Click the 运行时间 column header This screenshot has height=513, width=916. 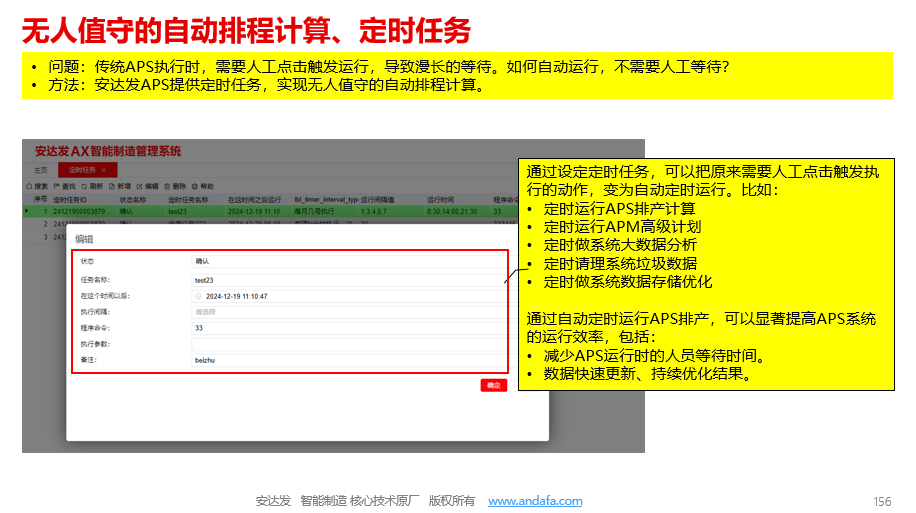[x=440, y=200]
